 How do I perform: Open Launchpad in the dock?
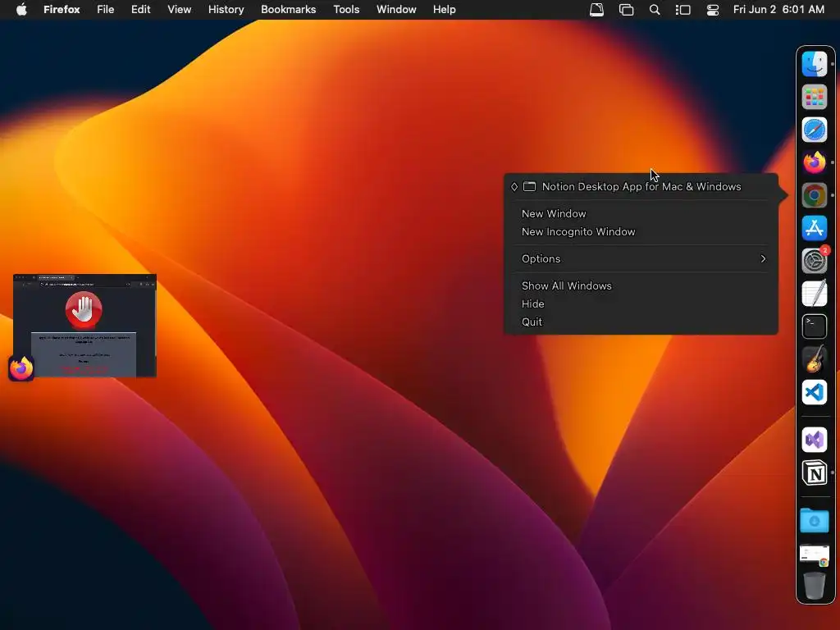(815, 97)
